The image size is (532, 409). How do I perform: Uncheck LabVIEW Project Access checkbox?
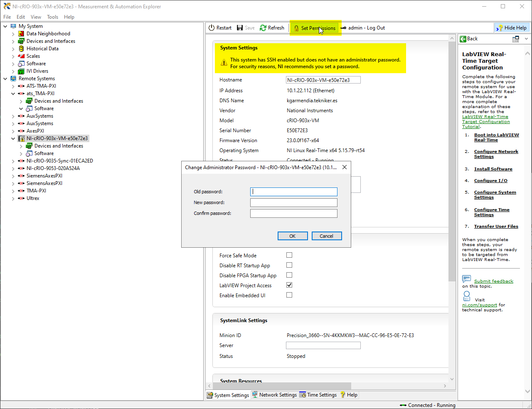click(289, 285)
